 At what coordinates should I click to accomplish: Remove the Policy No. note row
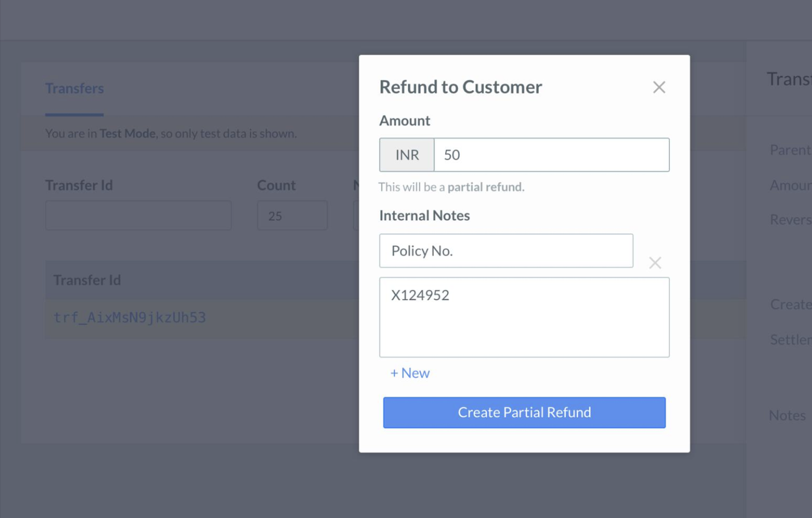[655, 263]
